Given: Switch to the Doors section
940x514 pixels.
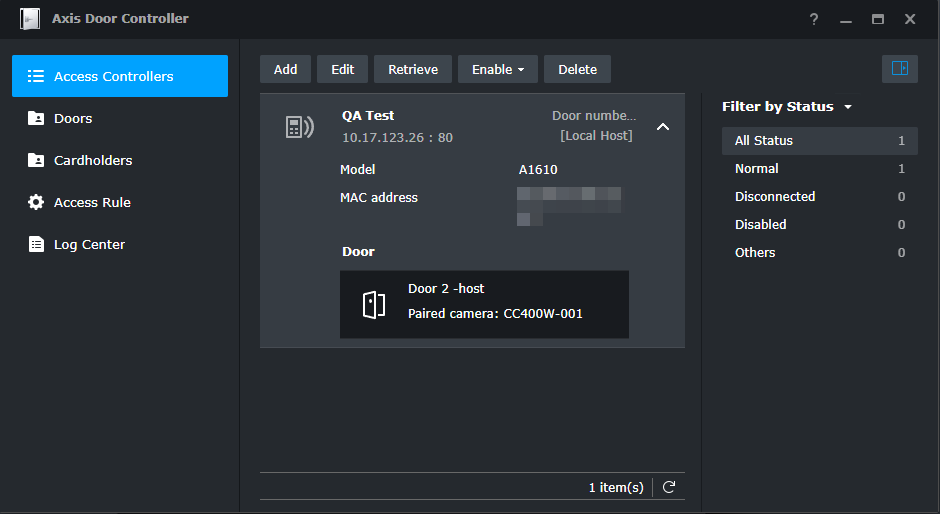Looking at the screenshot, I should (x=120, y=118).
